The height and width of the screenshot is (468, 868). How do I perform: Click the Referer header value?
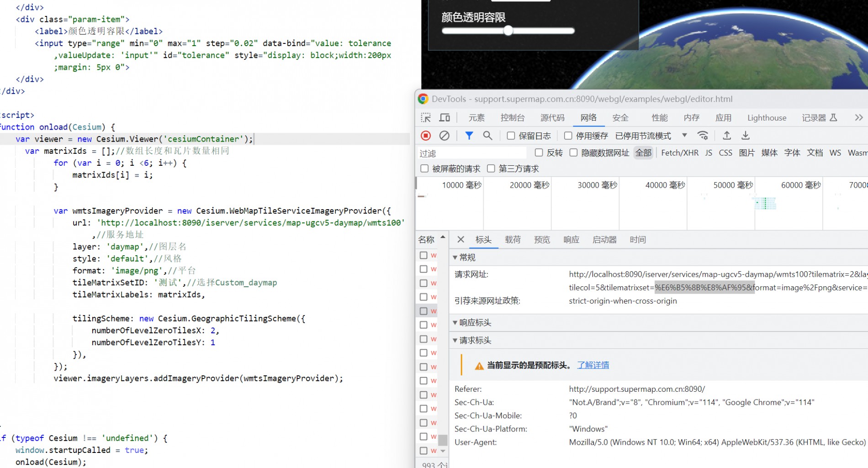click(637, 389)
